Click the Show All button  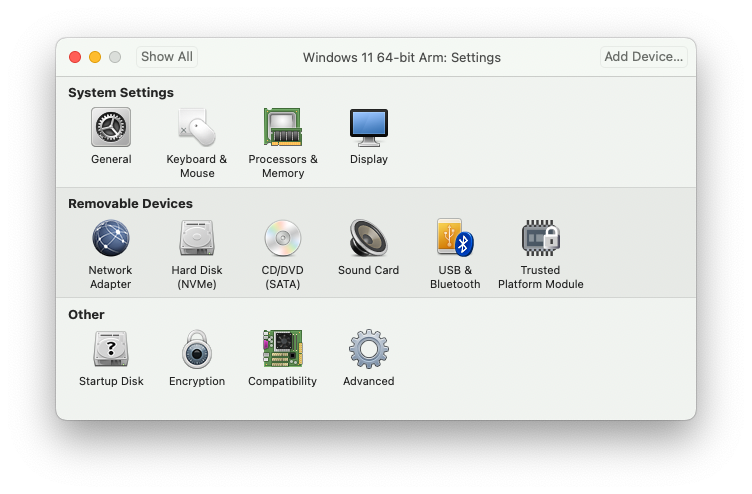167,57
